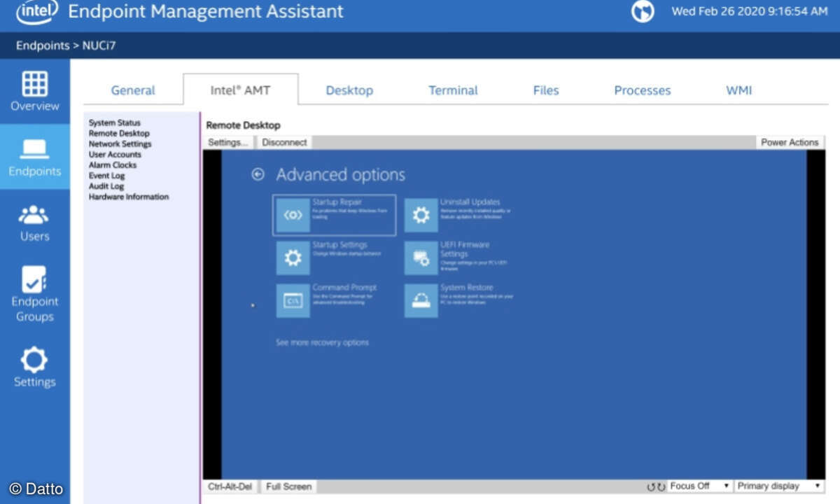Switch to the Desktop tab
This screenshot has width=840, height=504.
[x=349, y=90]
